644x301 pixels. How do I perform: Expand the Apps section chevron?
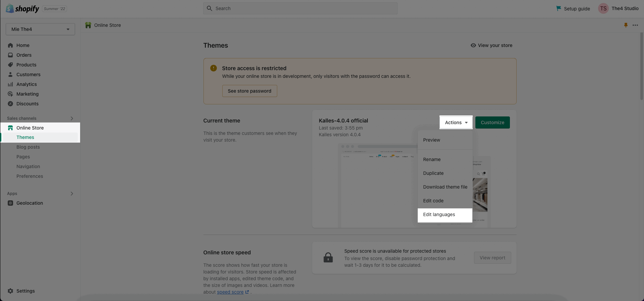[x=72, y=194]
